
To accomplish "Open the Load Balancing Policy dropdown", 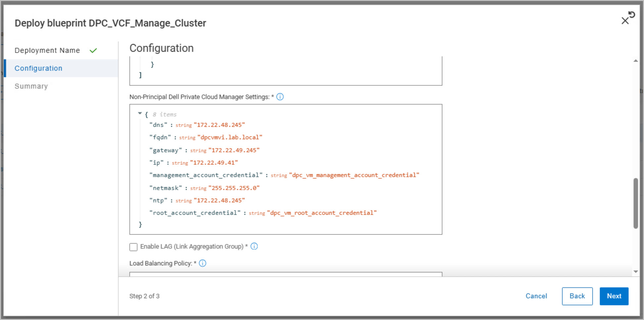I will coord(286,274).
